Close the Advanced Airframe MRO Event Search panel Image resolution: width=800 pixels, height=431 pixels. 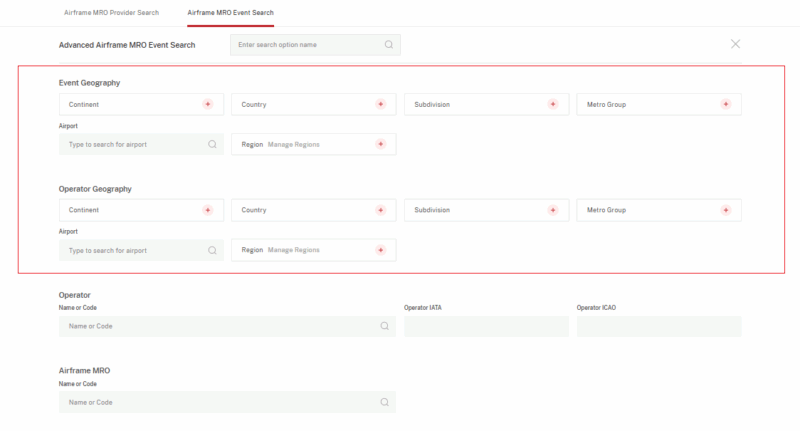[x=736, y=44]
